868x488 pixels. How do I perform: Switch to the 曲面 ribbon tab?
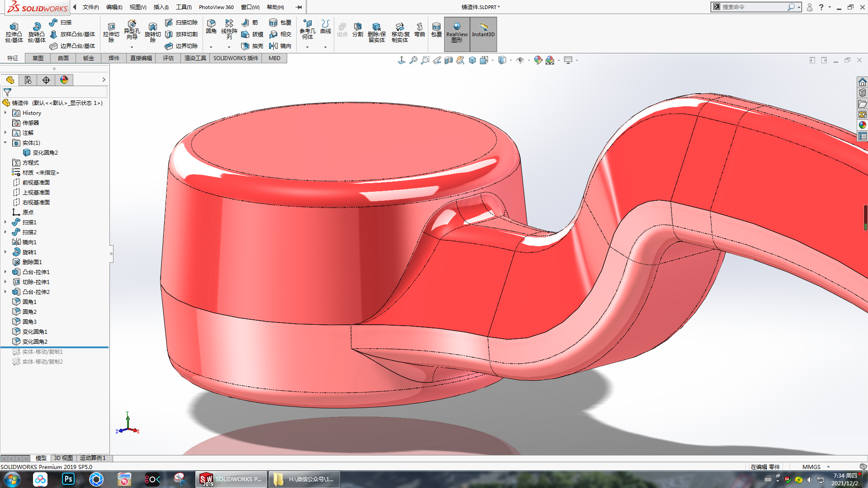click(x=63, y=58)
